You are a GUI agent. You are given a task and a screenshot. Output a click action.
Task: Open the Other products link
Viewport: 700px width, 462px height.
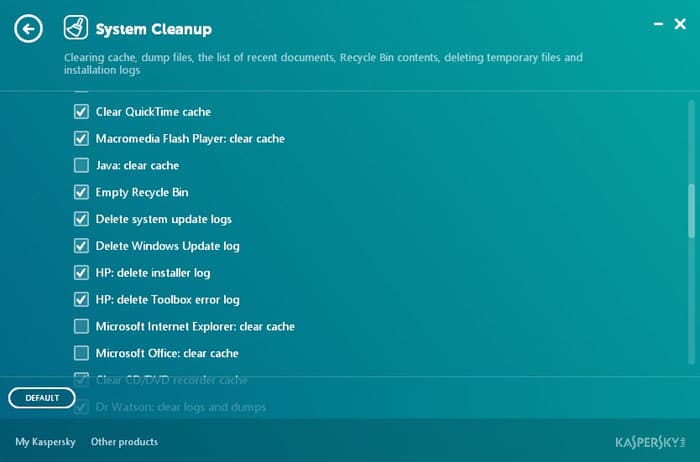tap(124, 442)
